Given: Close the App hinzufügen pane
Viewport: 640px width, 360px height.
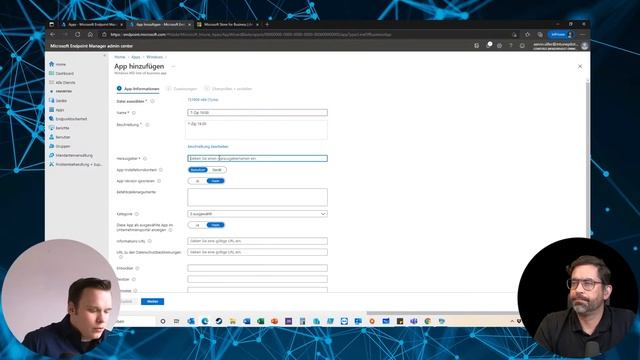Looking at the screenshot, I should click(580, 67).
